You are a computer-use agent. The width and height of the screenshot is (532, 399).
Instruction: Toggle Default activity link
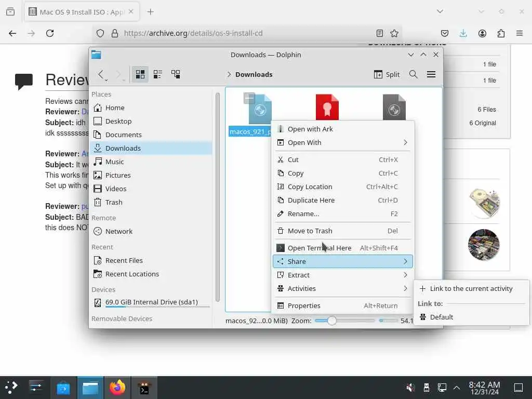[x=472, y=317]
